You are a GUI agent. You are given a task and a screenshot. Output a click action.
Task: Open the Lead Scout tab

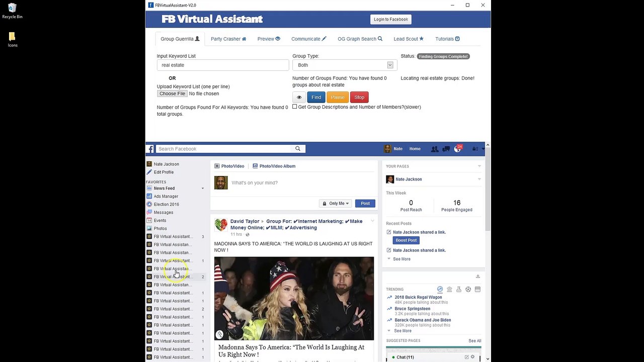(409, 39)
